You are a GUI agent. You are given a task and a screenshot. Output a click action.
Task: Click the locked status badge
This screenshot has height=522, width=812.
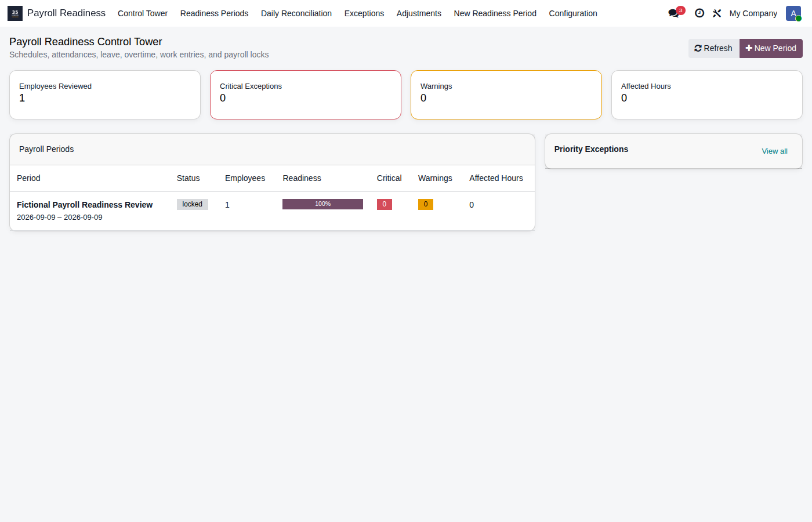pos(193,204)
